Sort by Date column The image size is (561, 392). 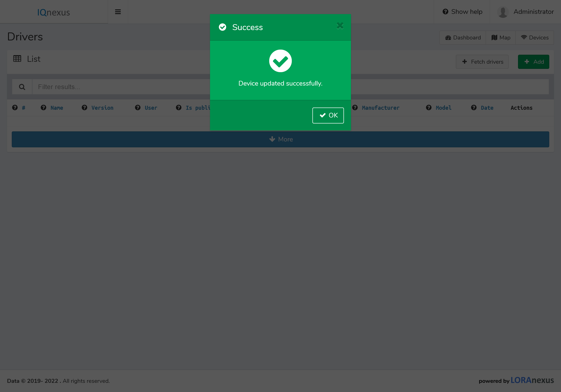tap(487, 108)
